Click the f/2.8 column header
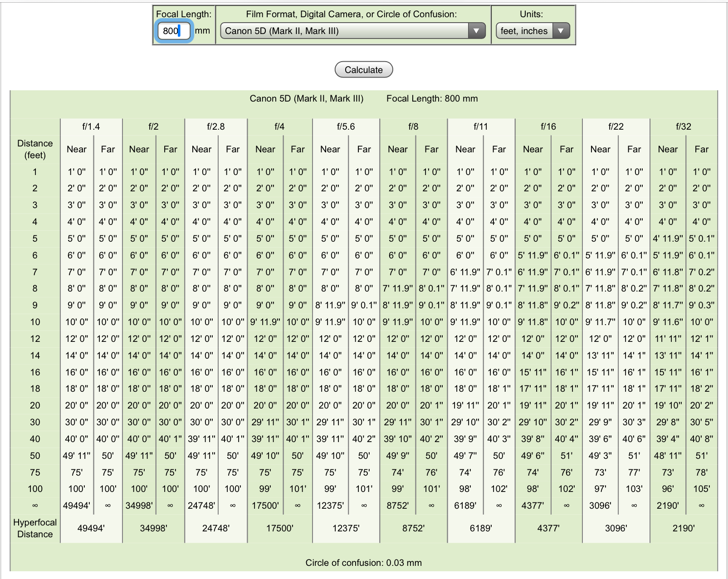728x579 pixels. [216, 127]
